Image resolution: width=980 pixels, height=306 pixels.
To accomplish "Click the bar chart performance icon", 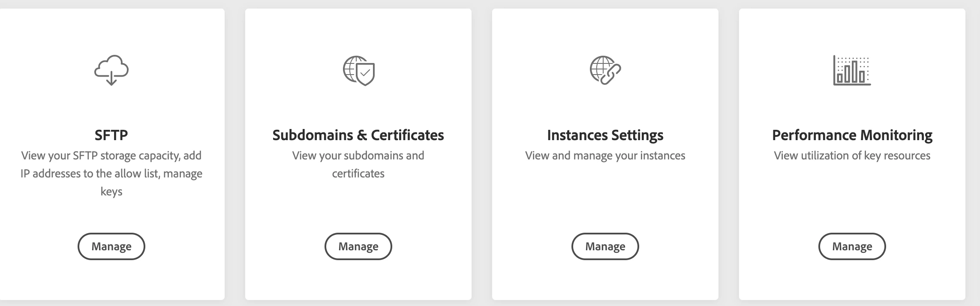I will pyautogui.click(x=852, y=70).
